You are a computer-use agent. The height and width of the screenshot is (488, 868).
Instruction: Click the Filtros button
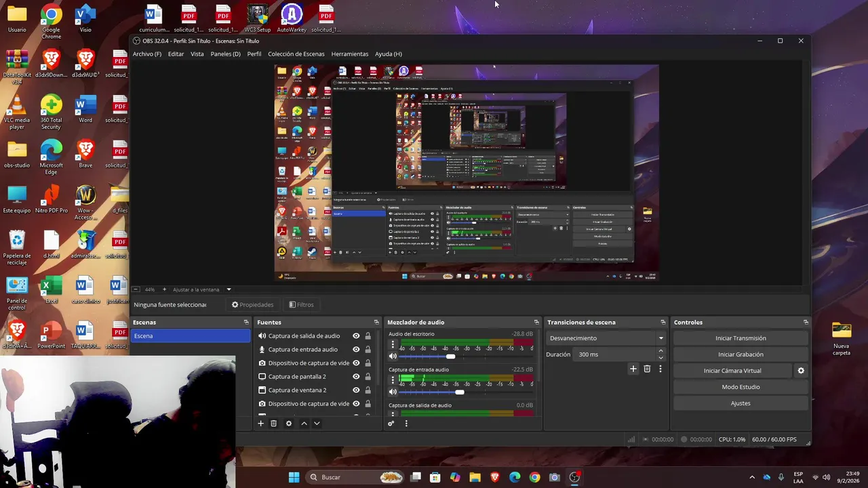[301, 305]
